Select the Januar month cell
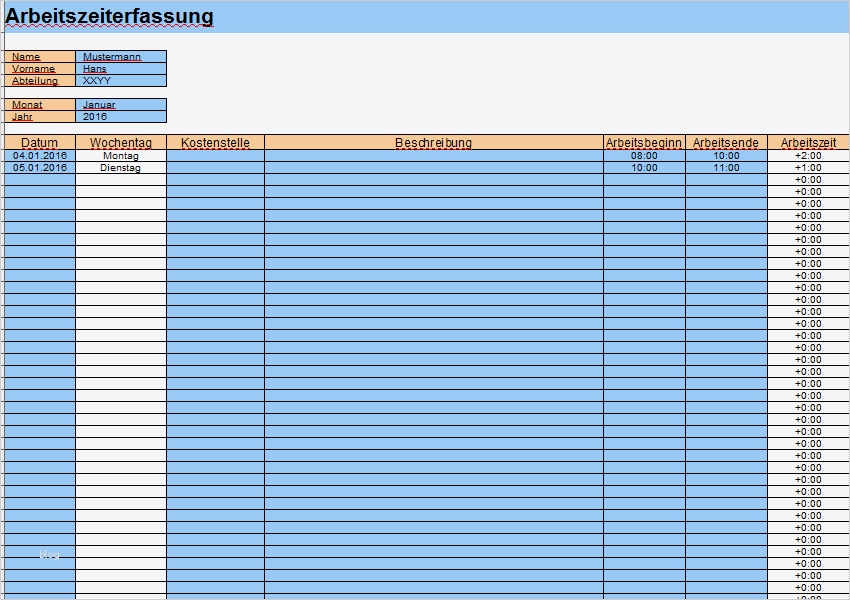850x600 pixels. [x=121, y=105]
